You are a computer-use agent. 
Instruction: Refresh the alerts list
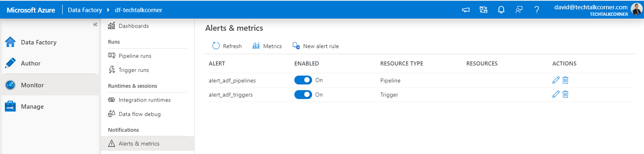[x=227, y=46]
